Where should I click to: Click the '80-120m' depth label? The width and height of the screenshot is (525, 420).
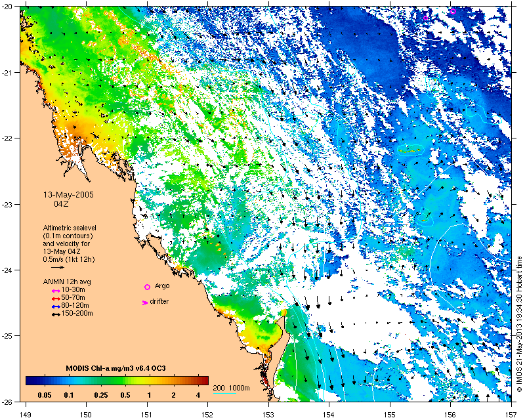(75, 305)
